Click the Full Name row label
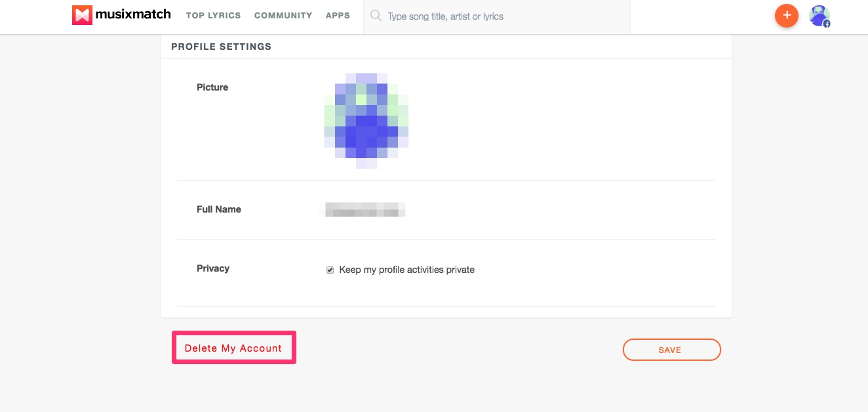 [x=219, y=209]
